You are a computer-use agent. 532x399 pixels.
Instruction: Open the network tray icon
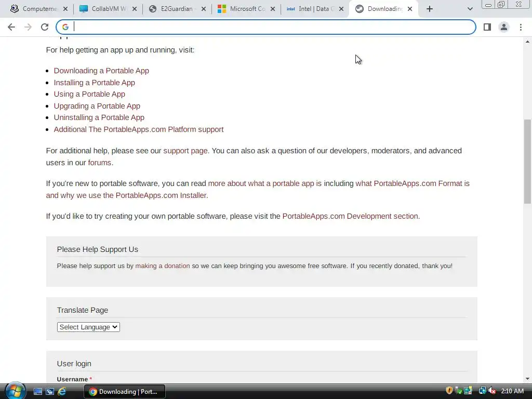click(x=483, y=391)
